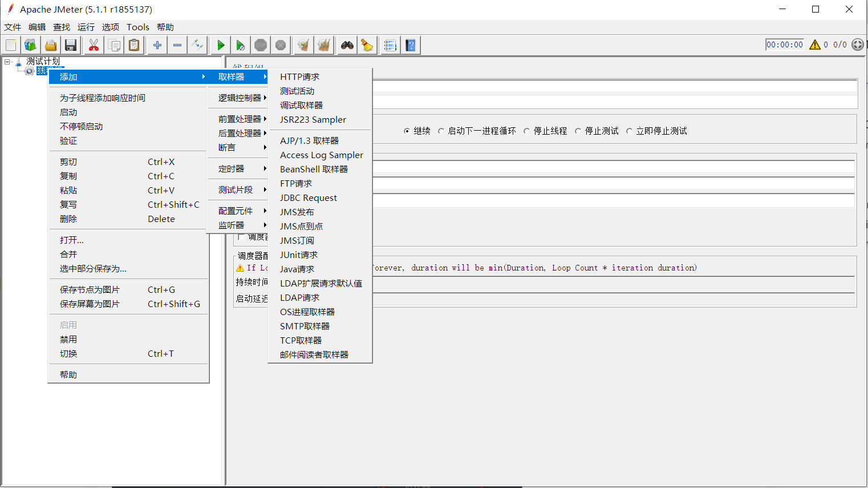Click the Stop toolbar icon
The width and height of the screenshot is (868, 488).
coord(261,45)
